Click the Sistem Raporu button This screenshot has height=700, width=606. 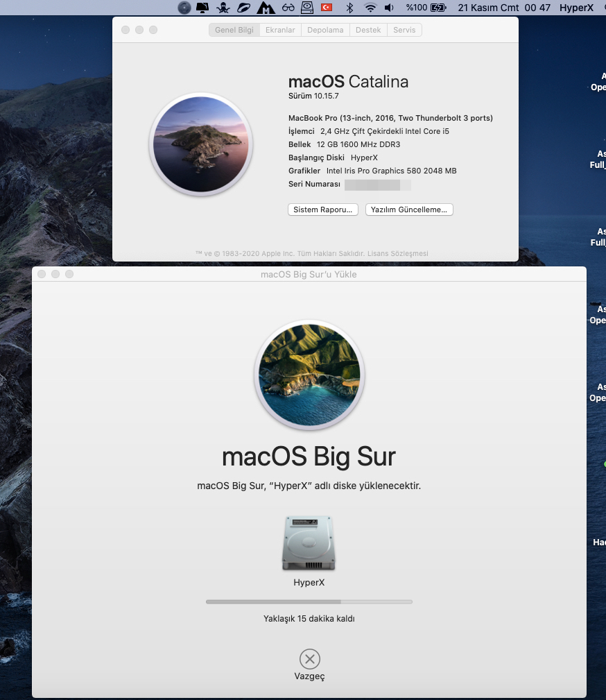pyautogui.click(x=323, y=210)
